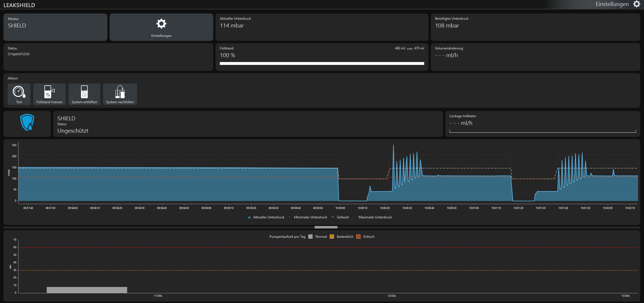This screenshot has width=644, height=303.
Task: Open Einstellungen gear tile
Action: (161, 27)
